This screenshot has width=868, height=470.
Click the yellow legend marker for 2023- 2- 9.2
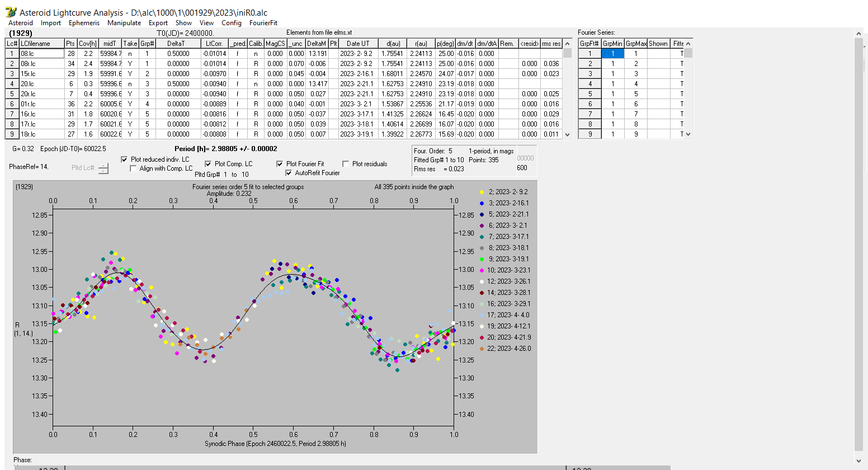(x=482, y=192)
